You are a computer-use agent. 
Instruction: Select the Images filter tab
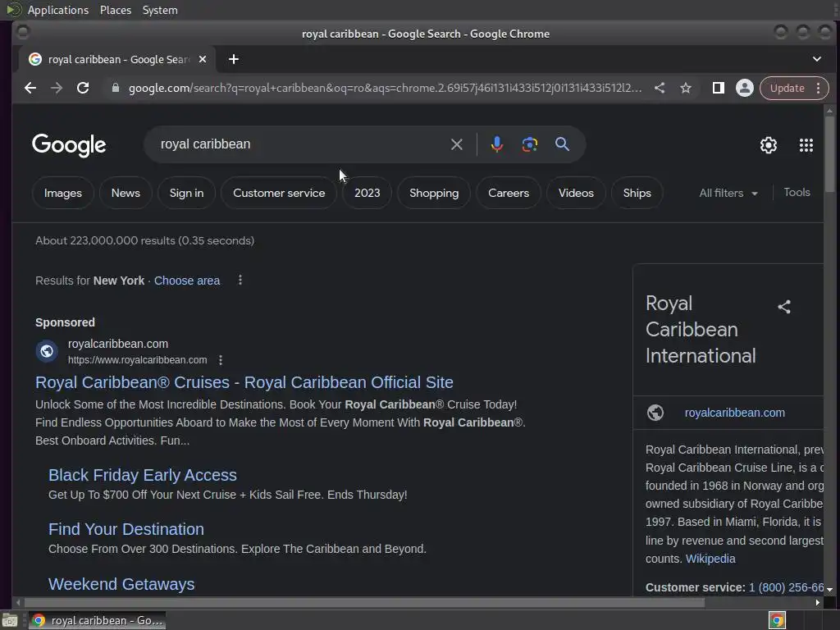63,193
